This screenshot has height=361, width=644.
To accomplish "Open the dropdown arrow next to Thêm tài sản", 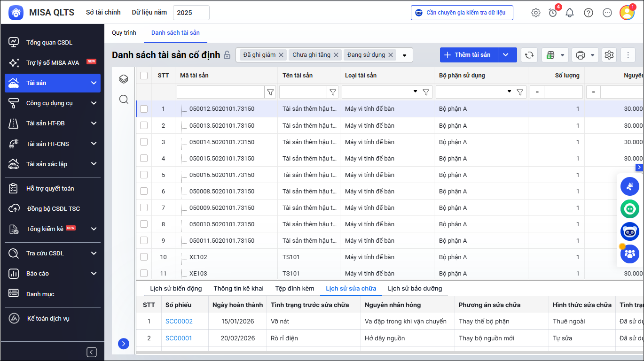I will [x=506, y=55].
